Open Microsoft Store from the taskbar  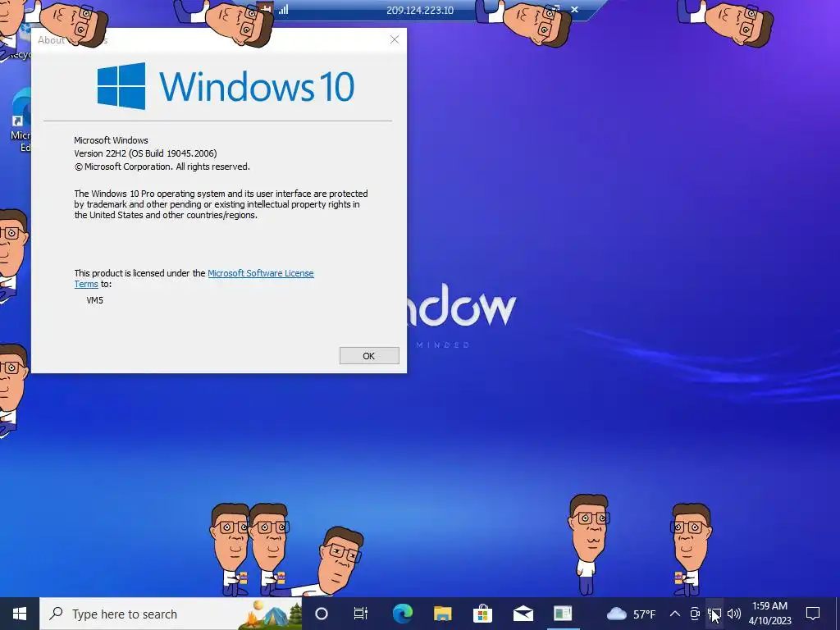pos(482,614)
